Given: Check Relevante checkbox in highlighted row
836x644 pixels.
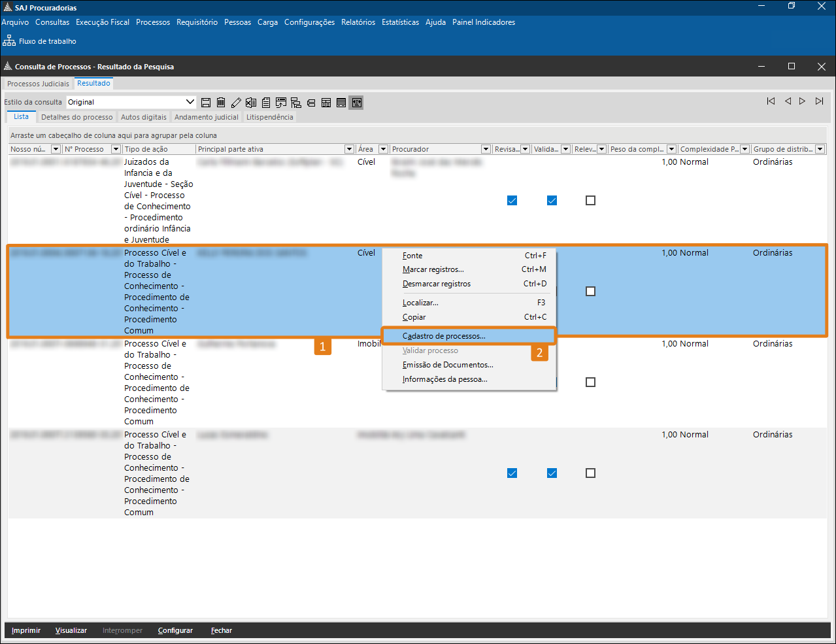Looking at the screenshot, I should click(590, 292).
